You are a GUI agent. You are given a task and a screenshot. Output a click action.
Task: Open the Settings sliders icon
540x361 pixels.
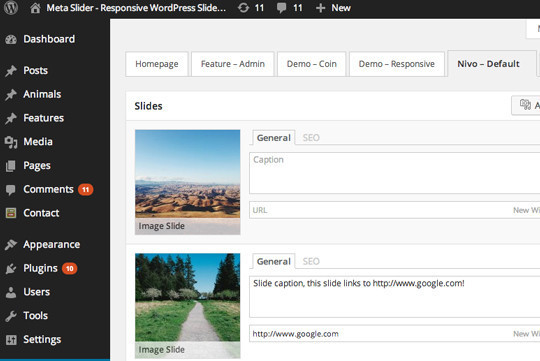pyautogui.click(x=11, y=340)
